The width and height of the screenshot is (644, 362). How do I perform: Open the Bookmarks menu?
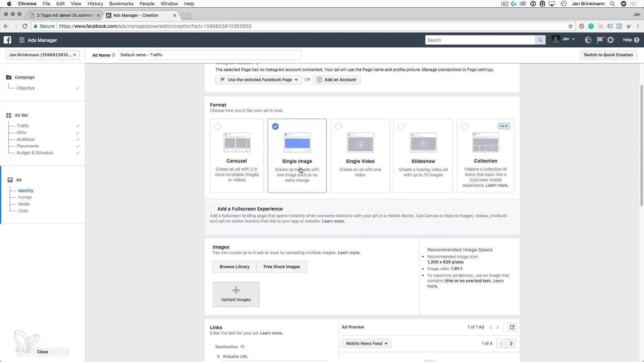121,4
